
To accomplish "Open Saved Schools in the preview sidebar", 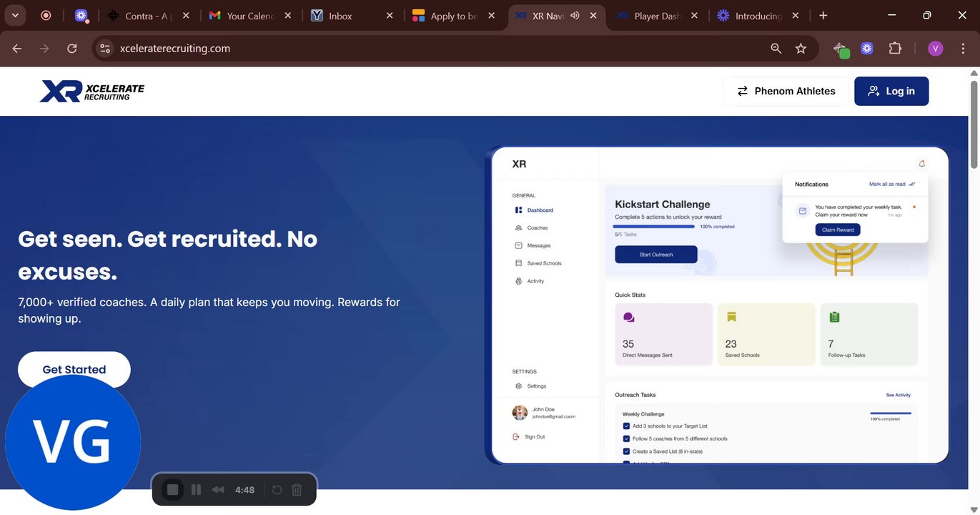I will [x=538, y=263].
